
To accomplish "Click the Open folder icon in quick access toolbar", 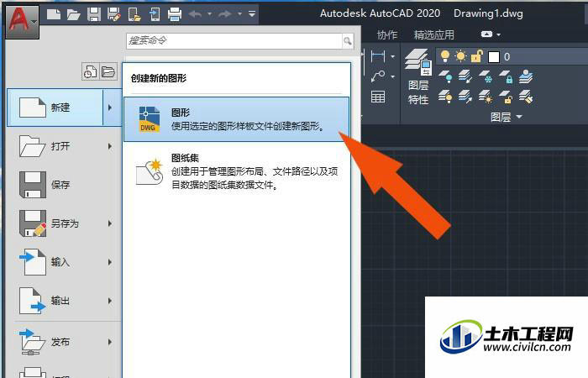I will [x=74, y=14].
